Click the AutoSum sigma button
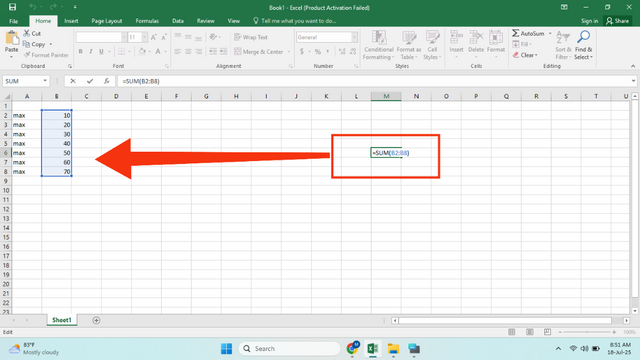This screenshot has width=640, height=360. (x=528, y=33)
